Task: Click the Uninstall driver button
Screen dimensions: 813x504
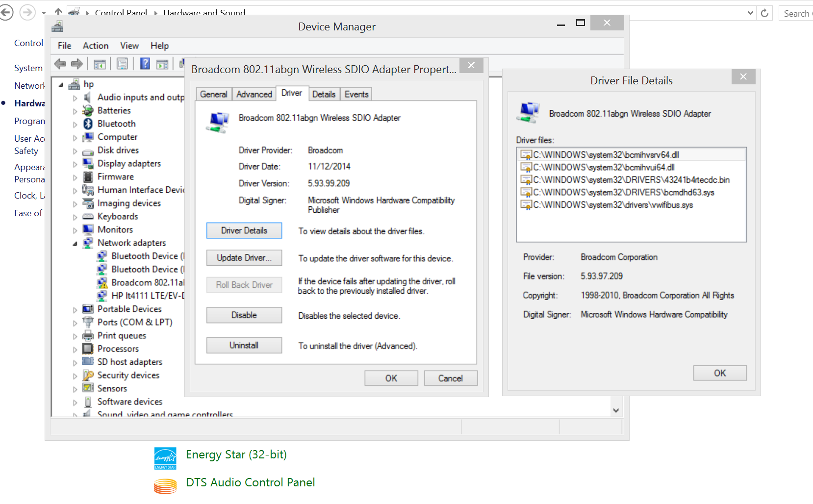Action: coord(244,345)
